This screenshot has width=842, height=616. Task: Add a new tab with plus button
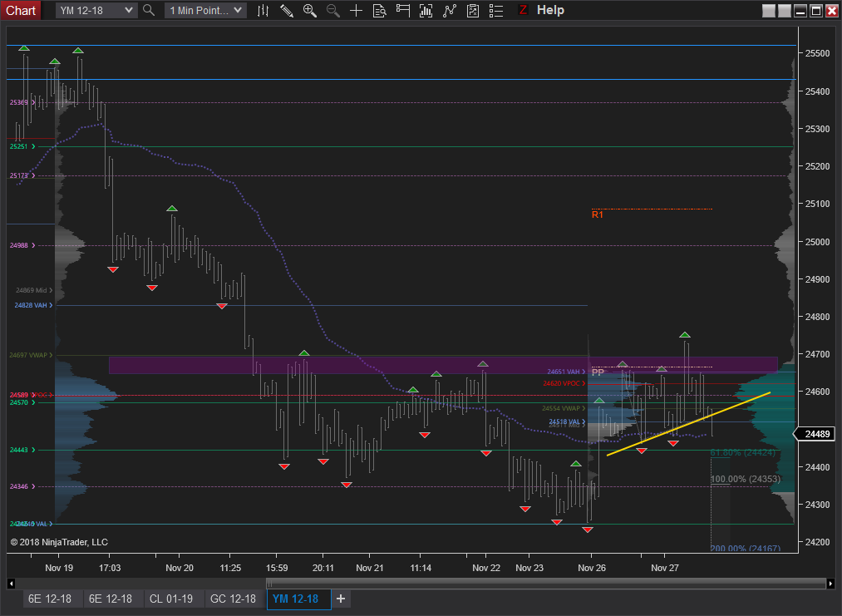341,599
